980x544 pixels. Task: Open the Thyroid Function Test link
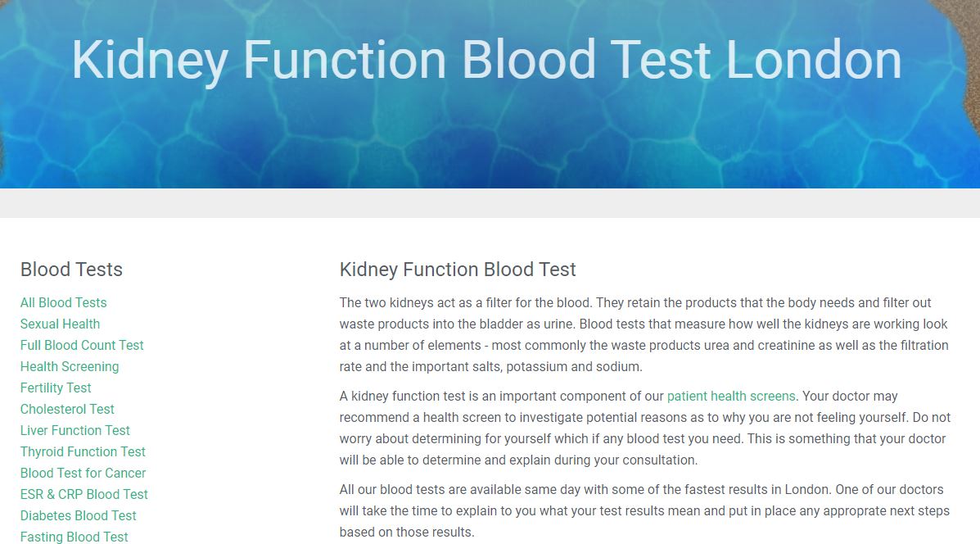(x=83, y=451)
